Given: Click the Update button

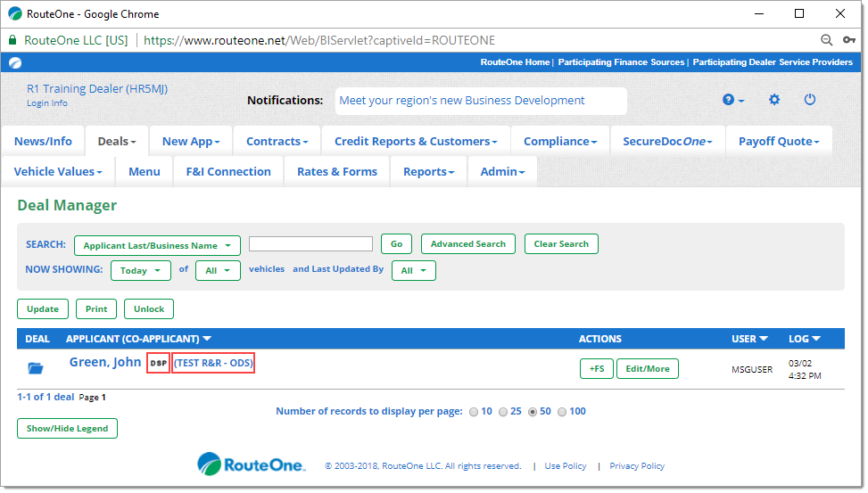Looking at the screenshot, I should pos(43,309).
